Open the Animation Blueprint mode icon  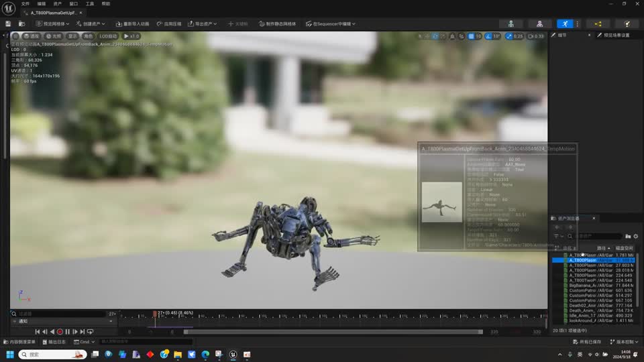point(598,23)
